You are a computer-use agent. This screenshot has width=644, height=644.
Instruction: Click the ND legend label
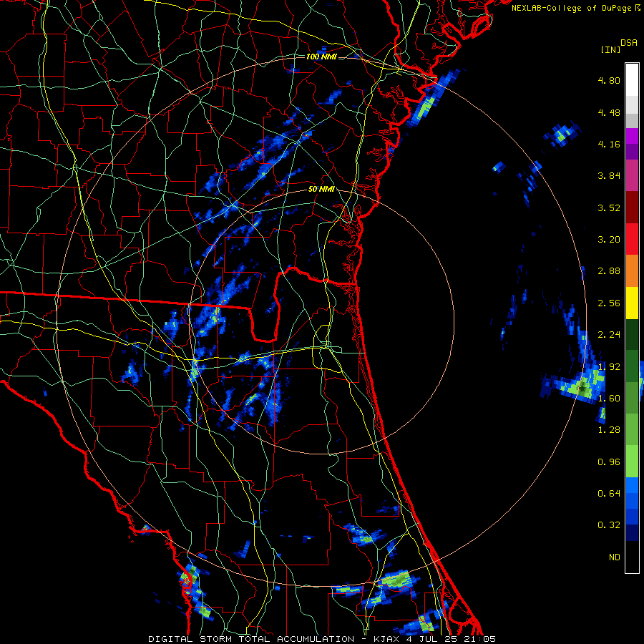point(615,557)
